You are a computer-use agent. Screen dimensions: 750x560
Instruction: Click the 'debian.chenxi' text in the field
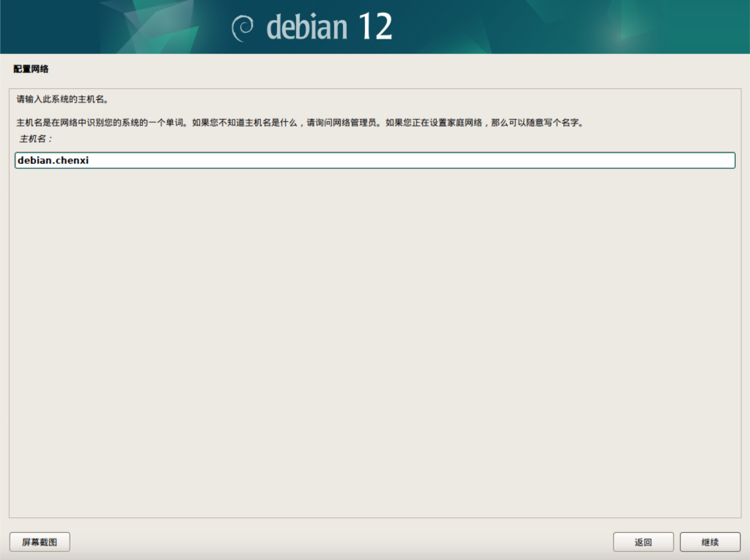53,160
